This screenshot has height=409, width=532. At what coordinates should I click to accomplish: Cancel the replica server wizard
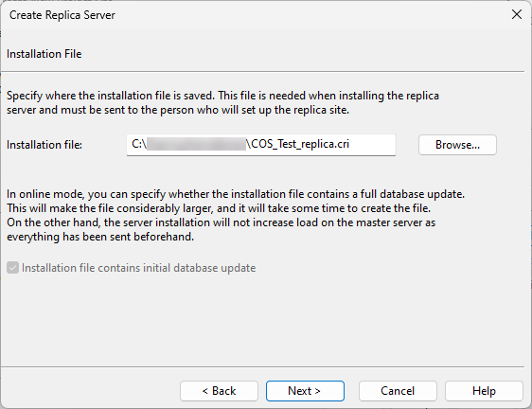[x=398, y=391]
